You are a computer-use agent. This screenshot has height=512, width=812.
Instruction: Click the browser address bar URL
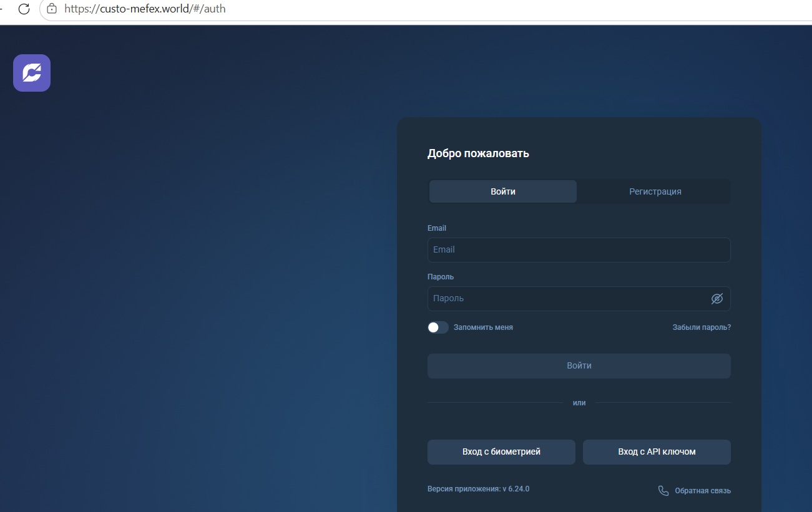145,9
